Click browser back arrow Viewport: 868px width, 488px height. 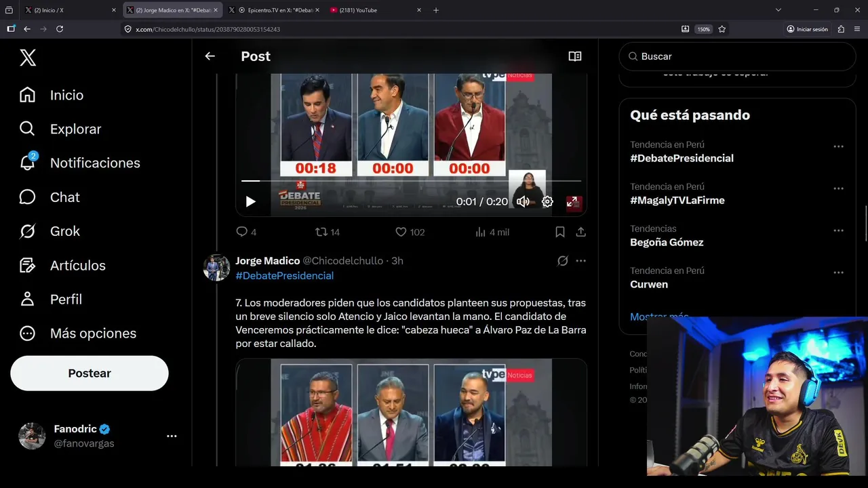(x=27, y=29)
